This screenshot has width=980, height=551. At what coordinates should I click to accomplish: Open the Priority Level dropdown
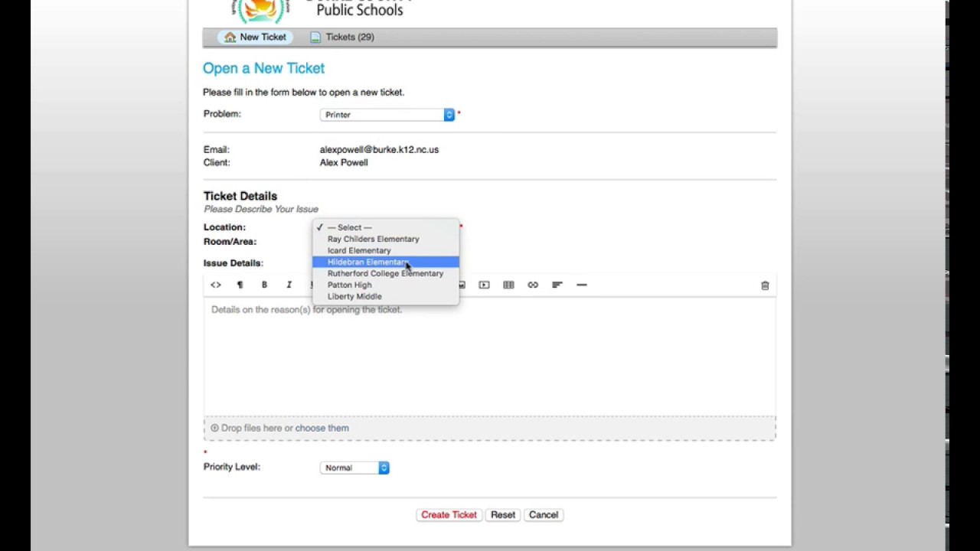tap(354, 468)
